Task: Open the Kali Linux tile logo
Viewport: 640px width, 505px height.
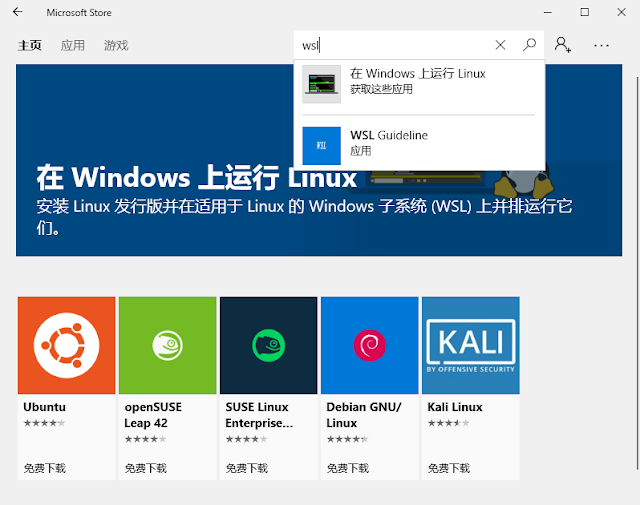Action: coord(471,345)
